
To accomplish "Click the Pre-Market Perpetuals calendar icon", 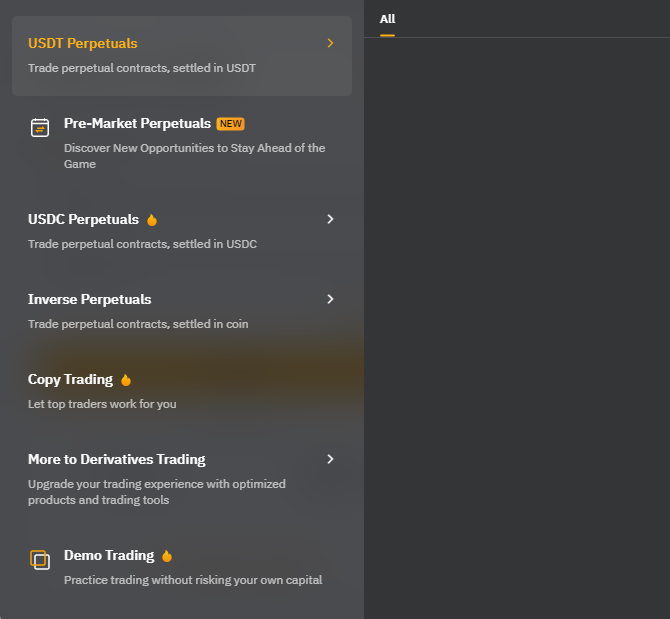I will (x=40, y=128).
